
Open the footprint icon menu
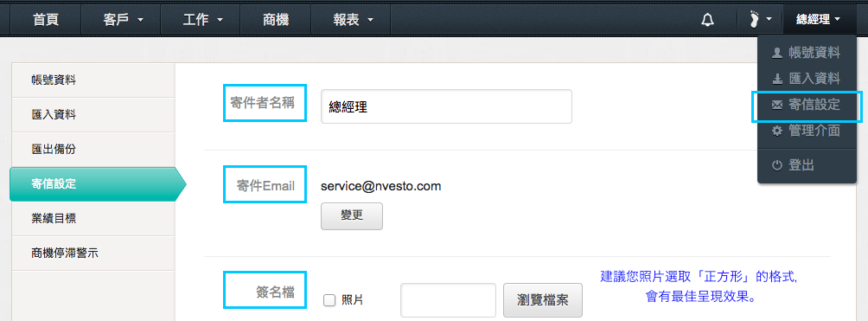760,20
